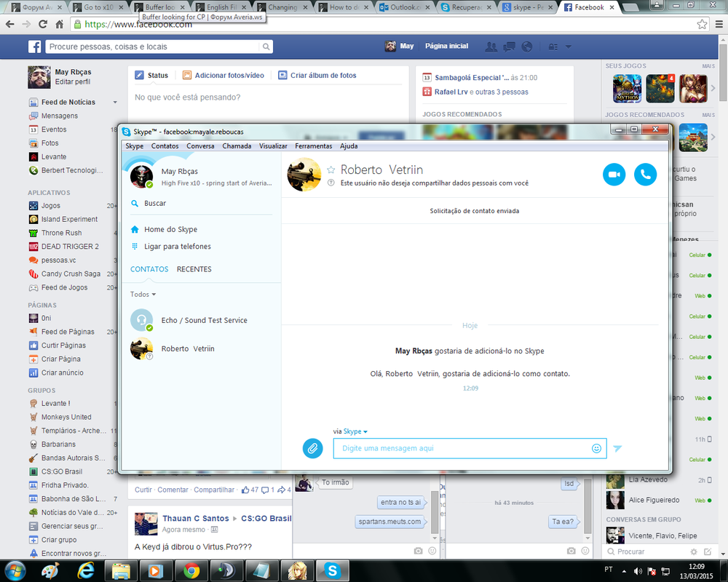Image resolution: width=728 pixels, height=582 pixels.
Task: Click Ligar para telefones
Action: (177, 247)
